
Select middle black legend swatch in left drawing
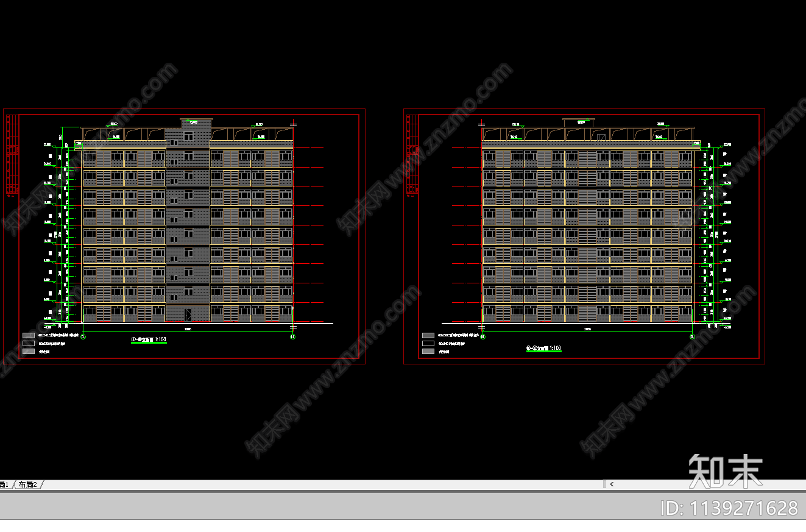tap(29, 343)
